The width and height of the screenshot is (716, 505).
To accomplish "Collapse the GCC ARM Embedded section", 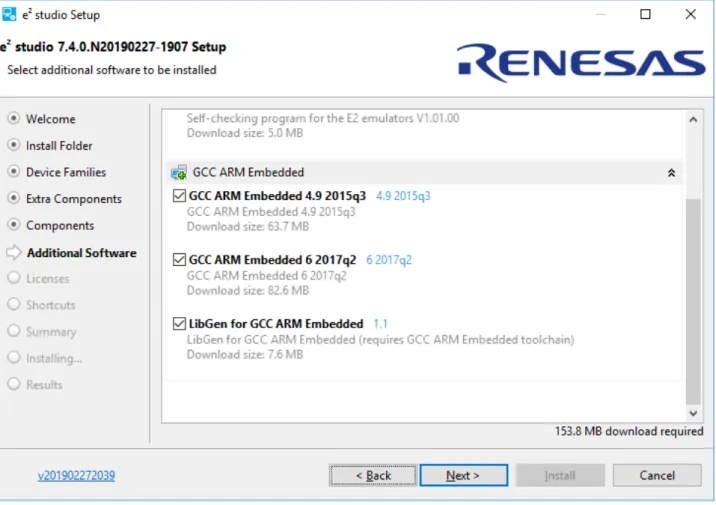I will (671, 173).
